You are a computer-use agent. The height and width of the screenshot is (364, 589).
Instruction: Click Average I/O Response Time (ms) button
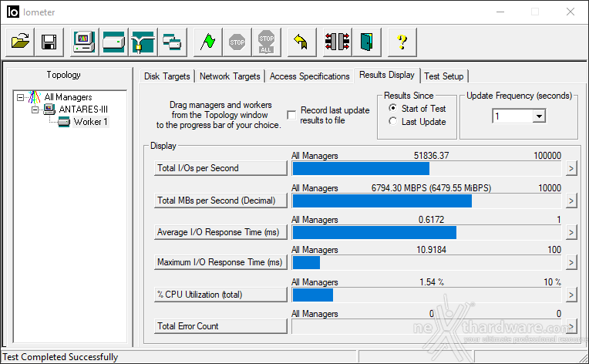pos(220,232)
